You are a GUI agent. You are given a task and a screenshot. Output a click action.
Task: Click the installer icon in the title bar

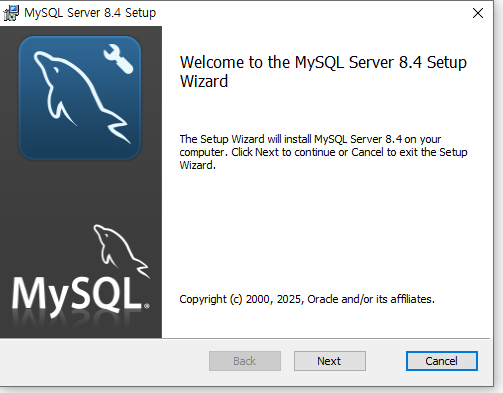tap(11, 13)
